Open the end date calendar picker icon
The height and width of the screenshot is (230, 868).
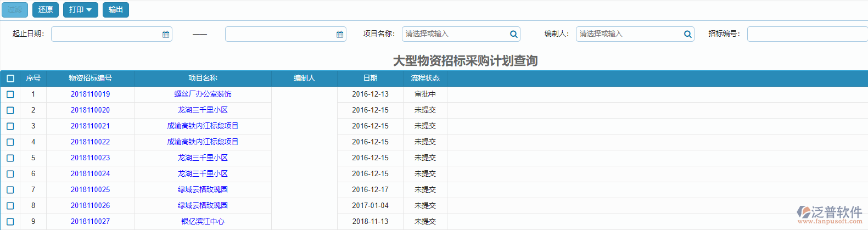coord(340,34)
